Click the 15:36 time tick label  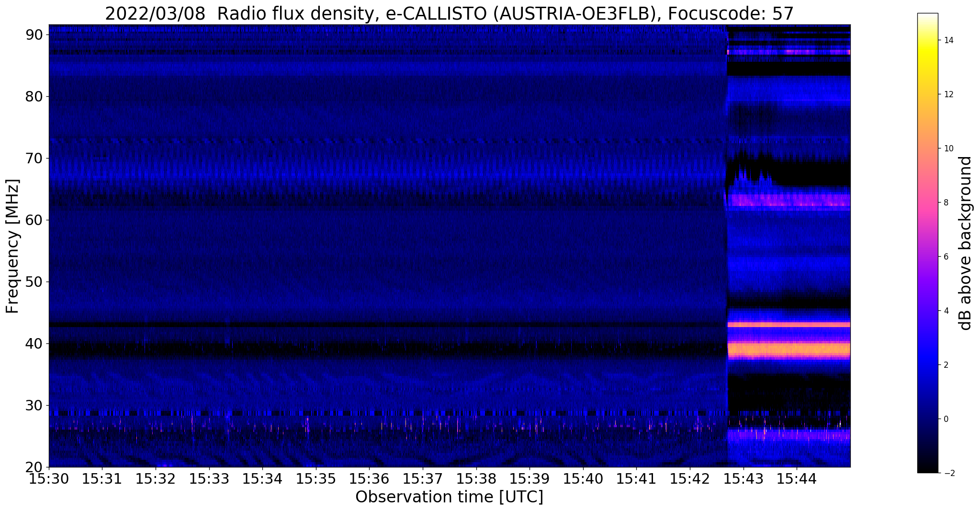coord(369,479)
